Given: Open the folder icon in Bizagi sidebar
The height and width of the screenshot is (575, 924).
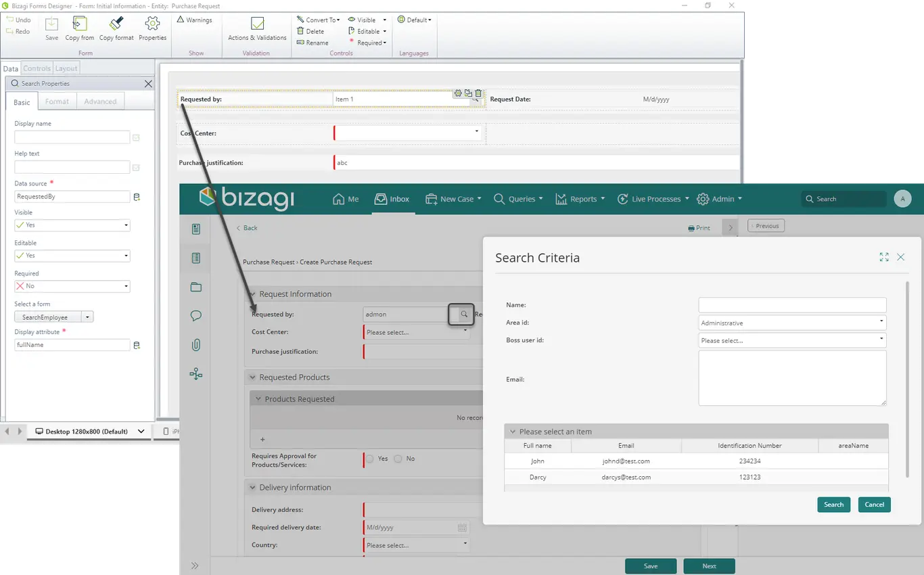Looking at the screenshot, I should tap(196, 287).
